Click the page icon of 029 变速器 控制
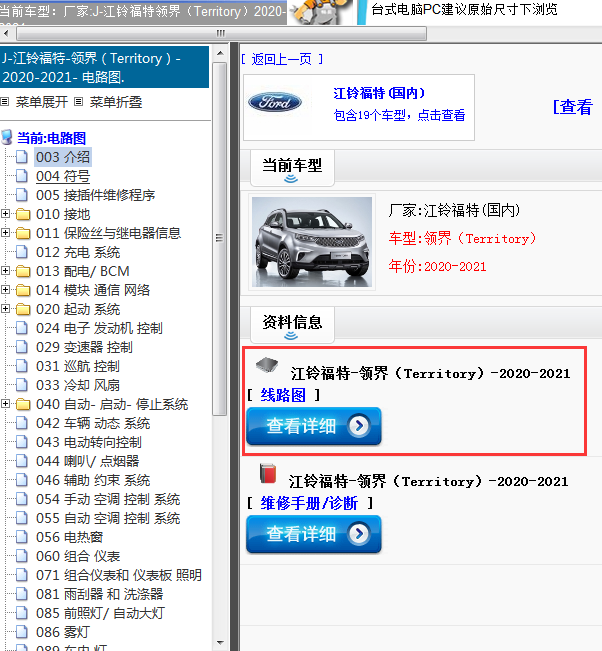The width and height of the screenshot is (602, 651). [x=22, y=347]
